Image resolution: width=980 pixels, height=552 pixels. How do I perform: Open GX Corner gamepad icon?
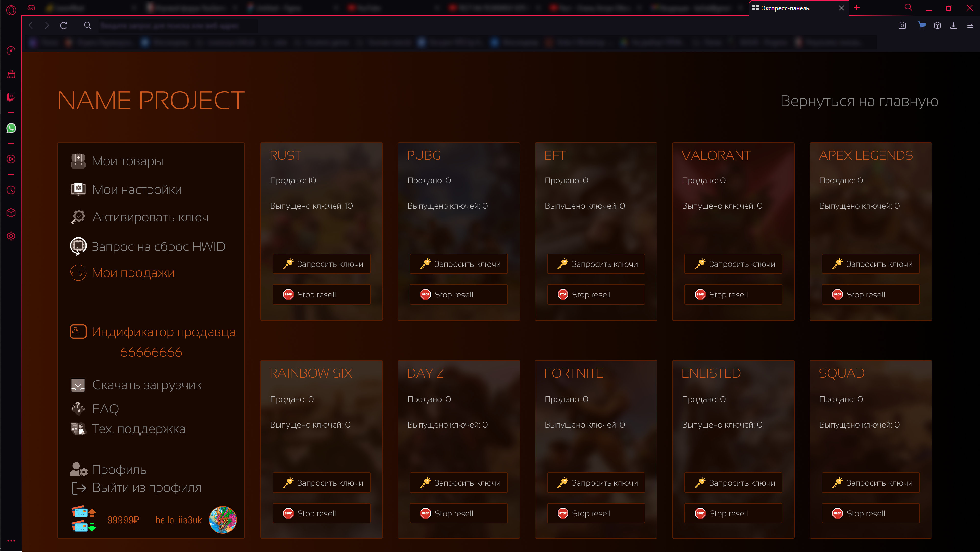pyautogui.click(x=31, y=8)
